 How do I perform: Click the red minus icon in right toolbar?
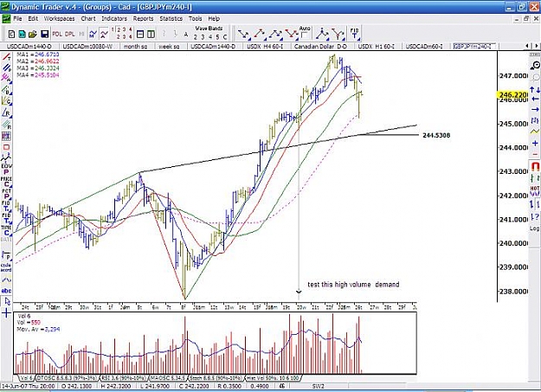[x=535, y=154]
